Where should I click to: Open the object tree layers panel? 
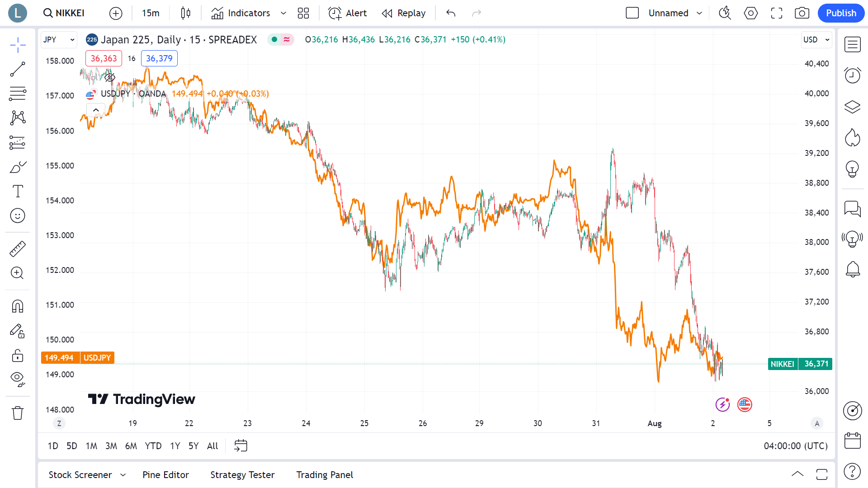pos(852,107)
